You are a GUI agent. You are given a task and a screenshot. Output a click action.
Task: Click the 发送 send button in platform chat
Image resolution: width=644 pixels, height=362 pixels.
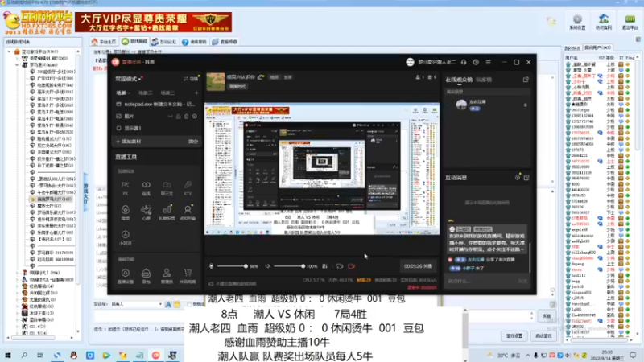click(x=547, y=316)
